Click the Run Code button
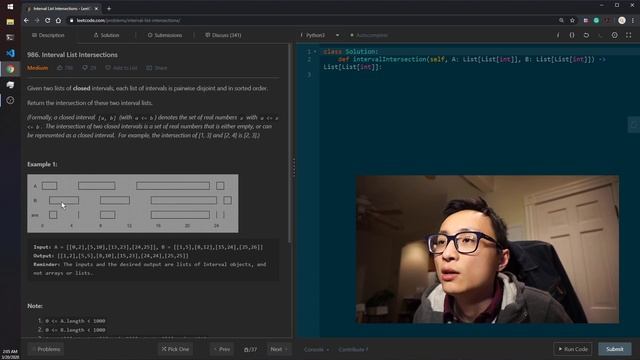The height and width of the screenshot is (360, 640). [573, 349]
